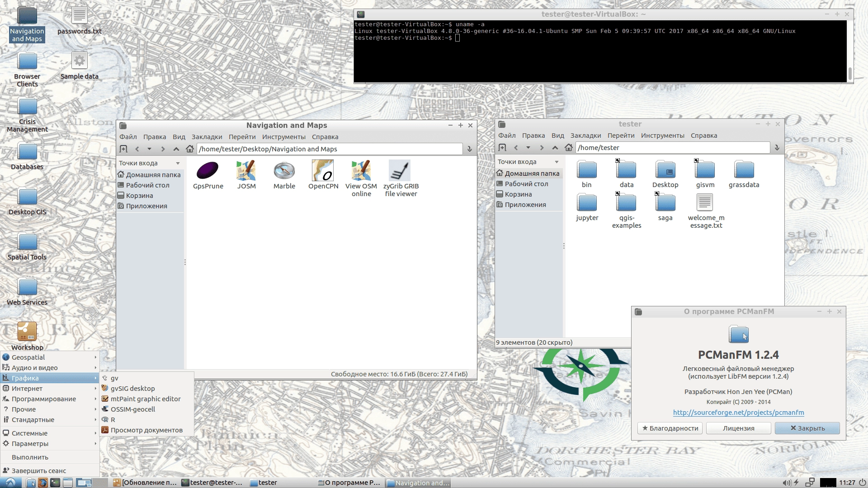The height and width of the screenshot is (488, 868).
Task: Expand the Программирование submenu
Action: tap(50, 399)
